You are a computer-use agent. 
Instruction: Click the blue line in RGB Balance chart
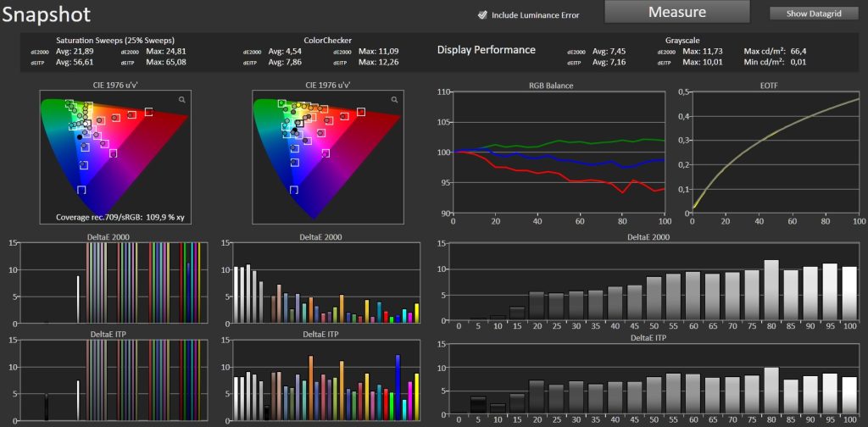click(x=559, y=161)
